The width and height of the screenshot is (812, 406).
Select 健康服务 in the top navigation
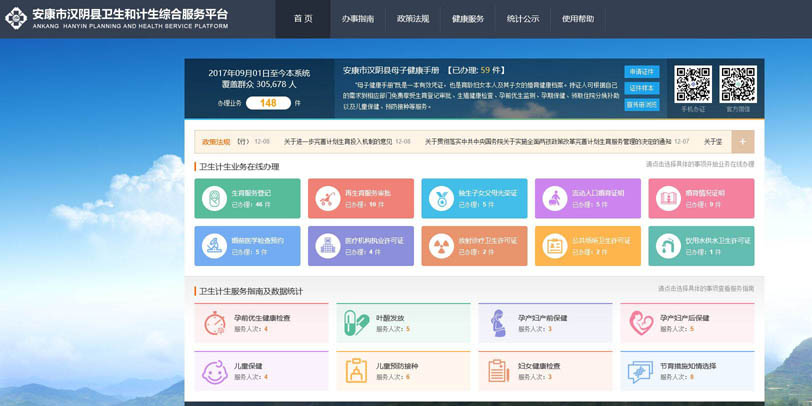tap(468, 19)
